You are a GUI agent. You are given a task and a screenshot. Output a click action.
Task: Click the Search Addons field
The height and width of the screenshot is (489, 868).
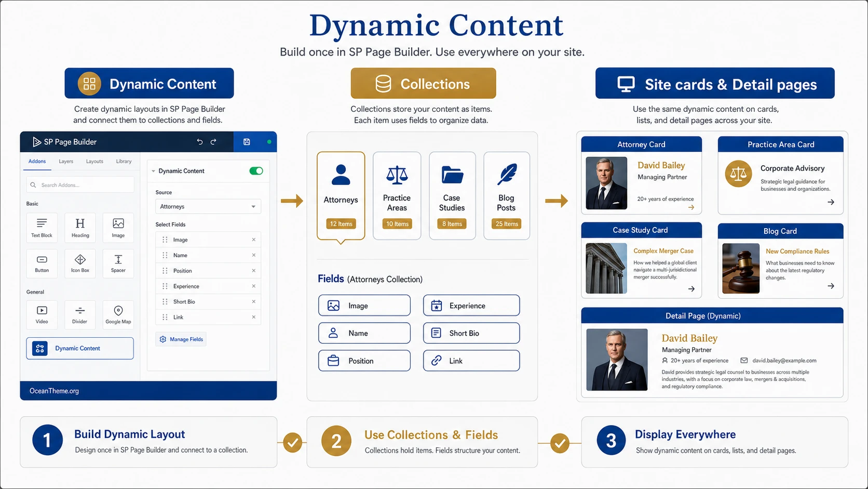(x=80, y=184)
